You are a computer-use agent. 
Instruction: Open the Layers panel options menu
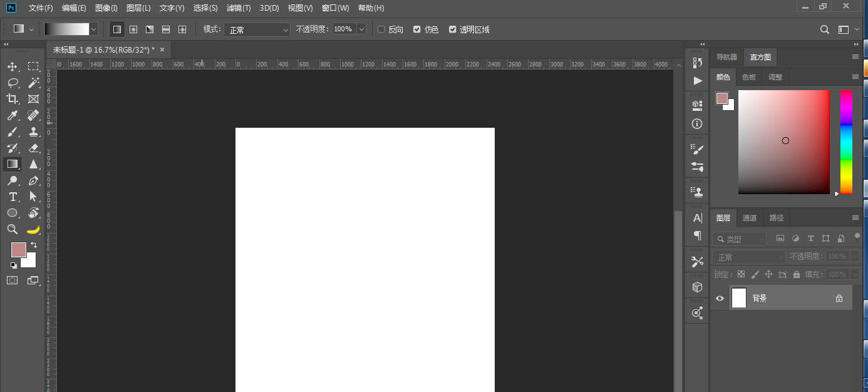tap(855, 218)
